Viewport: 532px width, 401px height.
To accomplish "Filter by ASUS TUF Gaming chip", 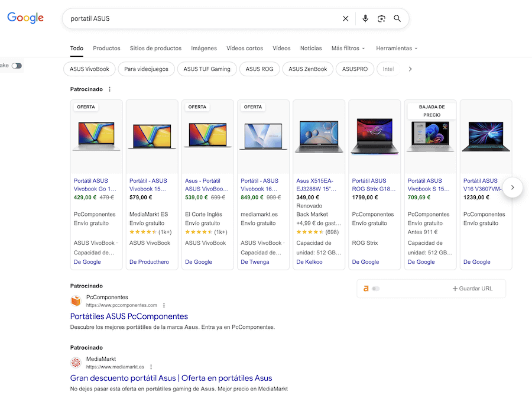I will tap(207, 69).
